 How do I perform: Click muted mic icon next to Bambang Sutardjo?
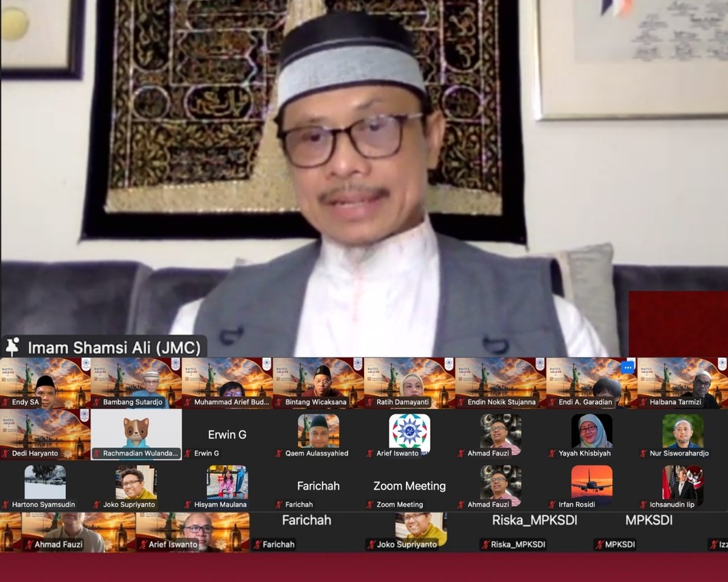coord(97,402)
